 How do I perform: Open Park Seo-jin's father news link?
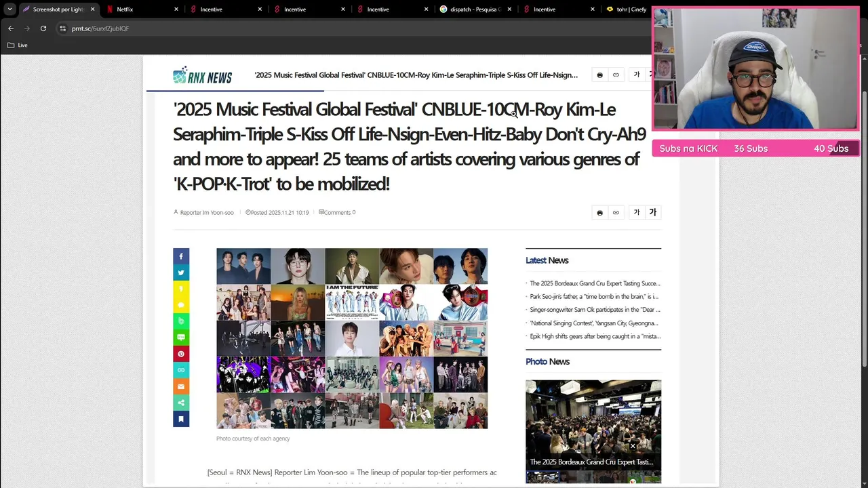click(x=594, y=296)
